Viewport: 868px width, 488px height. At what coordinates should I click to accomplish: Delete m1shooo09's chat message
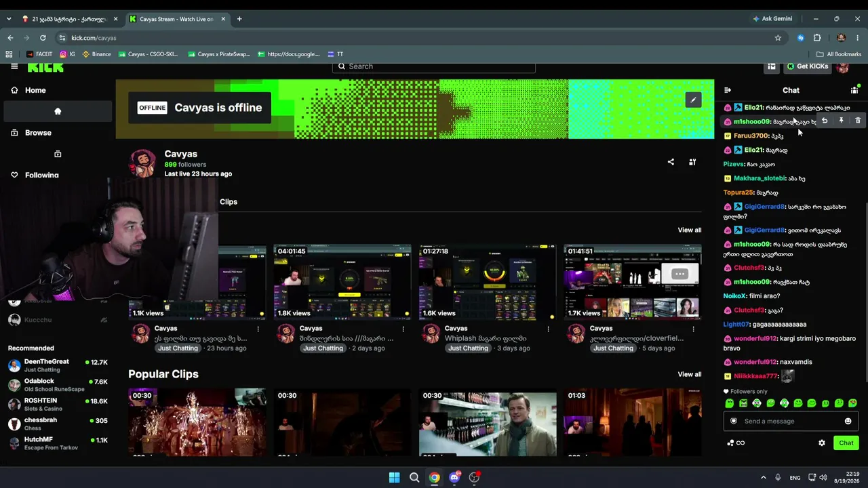858,121
